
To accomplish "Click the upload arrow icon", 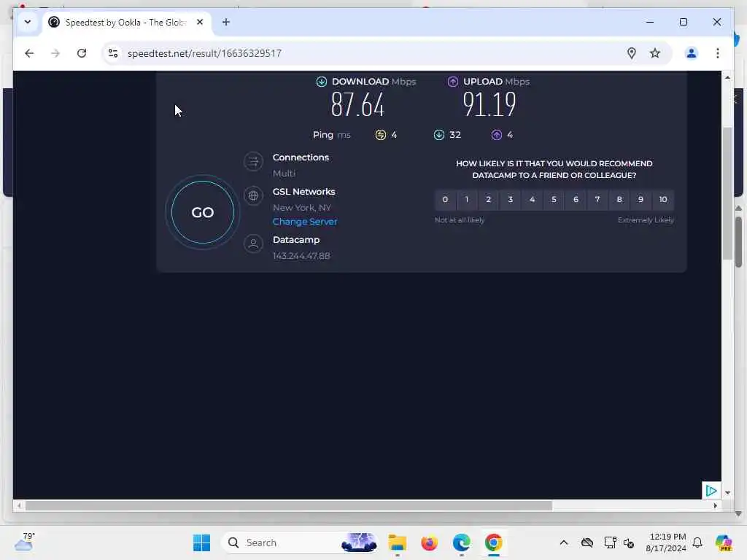I will click(452, 82).
